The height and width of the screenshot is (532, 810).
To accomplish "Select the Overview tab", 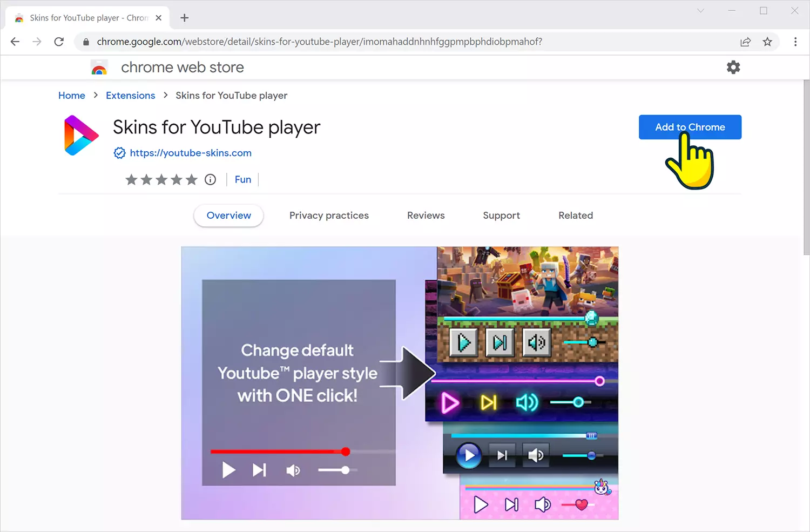I will click(x=229, y=216).
